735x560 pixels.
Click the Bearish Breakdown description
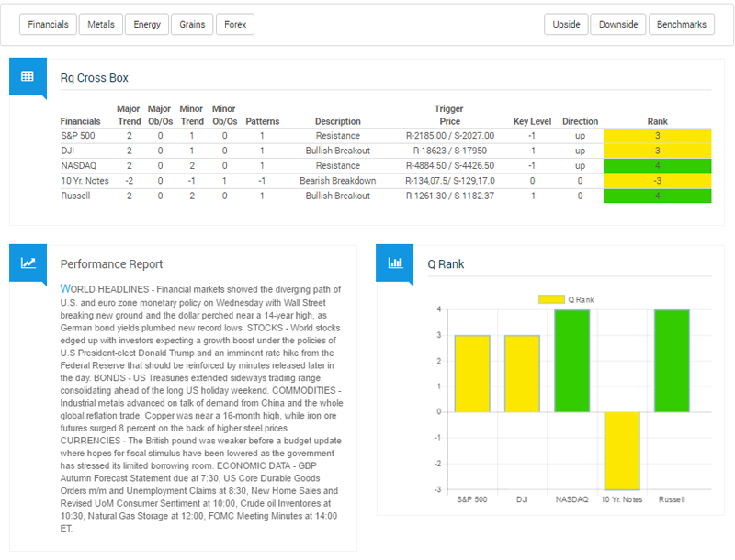(338, 181)
